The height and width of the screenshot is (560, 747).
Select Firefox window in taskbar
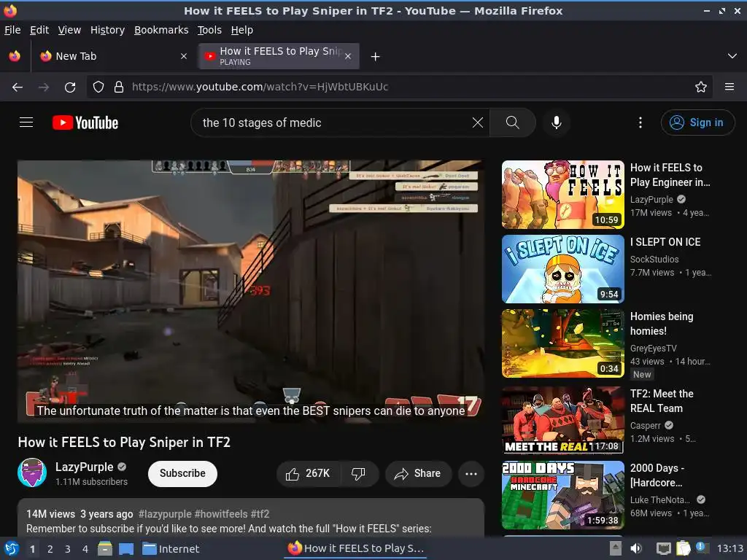[355, 548]
